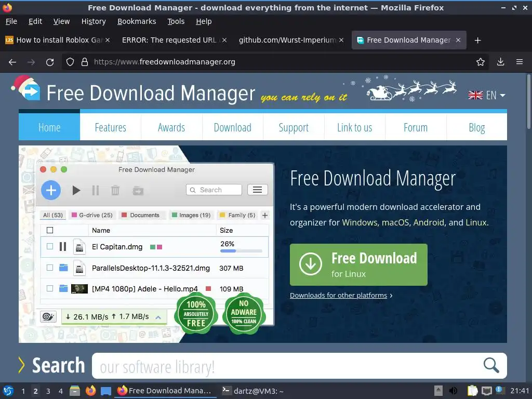The height and width of the screenshot is (399, 532).
Task: Select the G-drive (25) tag filter
Action: click(92, 215)
